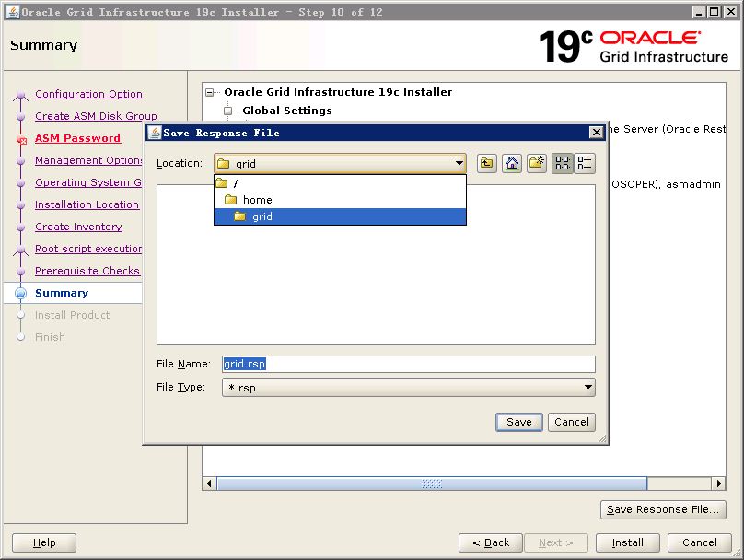This screenshot has height=560, width=744.
Task: Go to Create ASM Disk Group step
Action: coord(96,116)
